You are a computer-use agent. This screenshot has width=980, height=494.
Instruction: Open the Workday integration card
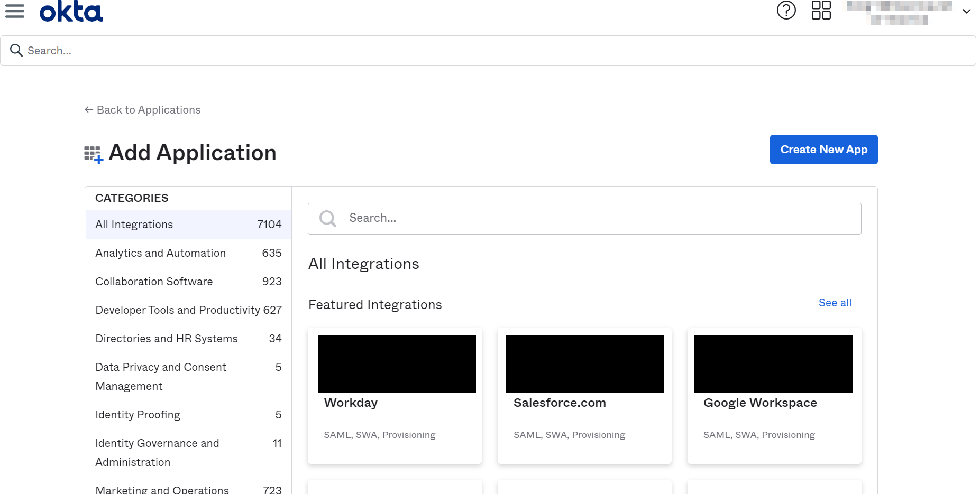[395, 396]
